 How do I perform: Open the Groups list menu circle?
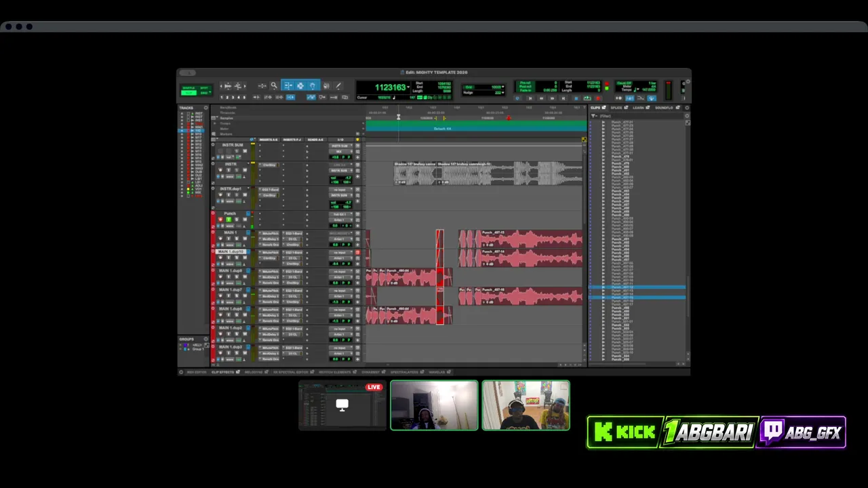click(x=206, y=338)
